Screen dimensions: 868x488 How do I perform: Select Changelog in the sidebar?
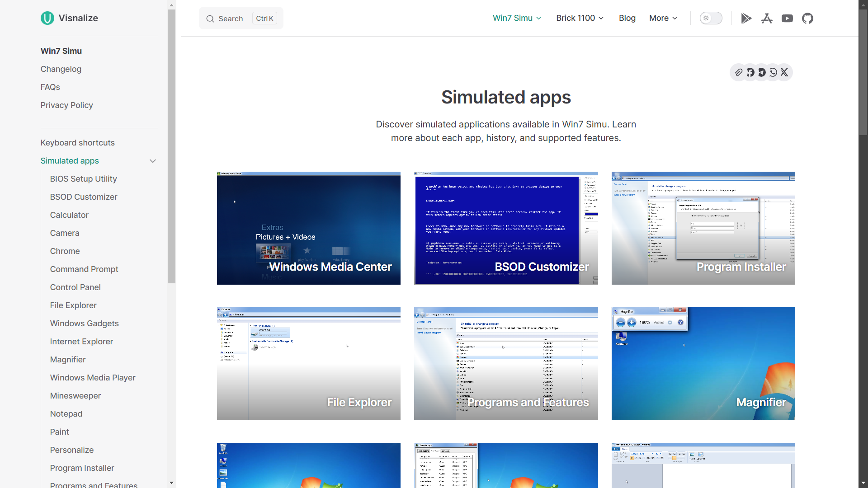tap(61, 69)
